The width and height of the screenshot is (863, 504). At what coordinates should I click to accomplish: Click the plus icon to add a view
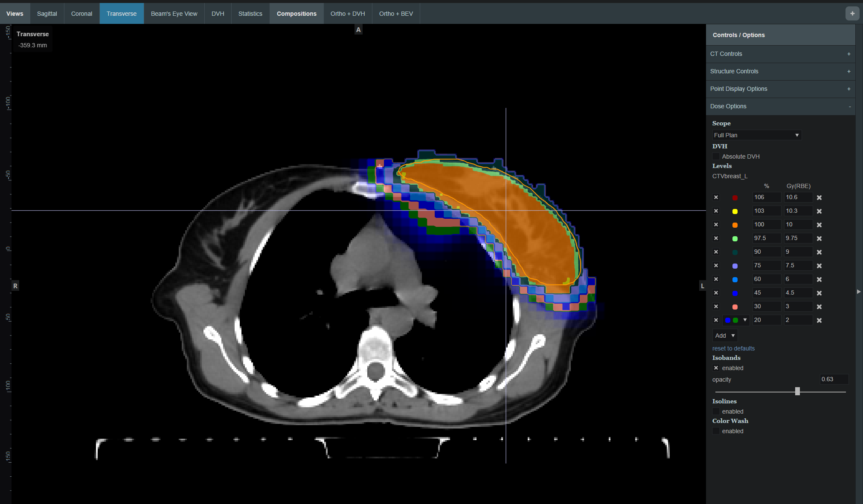pyautogui.click(x=852, y=13)
